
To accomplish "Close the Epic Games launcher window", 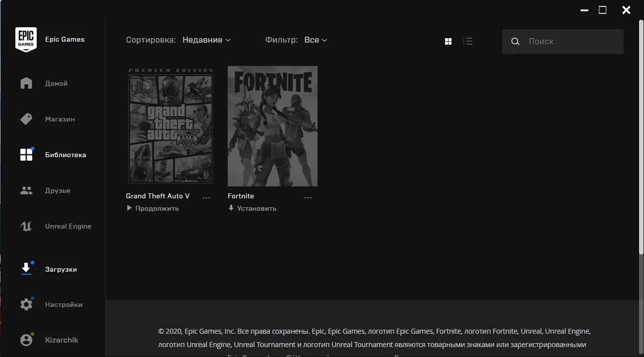I will point(626,10).
